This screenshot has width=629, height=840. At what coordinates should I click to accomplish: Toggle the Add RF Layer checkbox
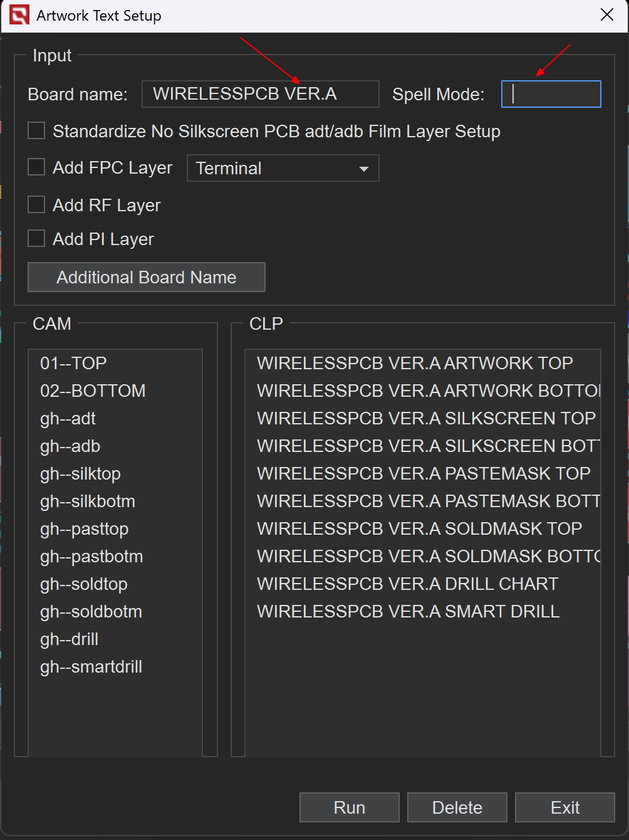pos(36,205)
